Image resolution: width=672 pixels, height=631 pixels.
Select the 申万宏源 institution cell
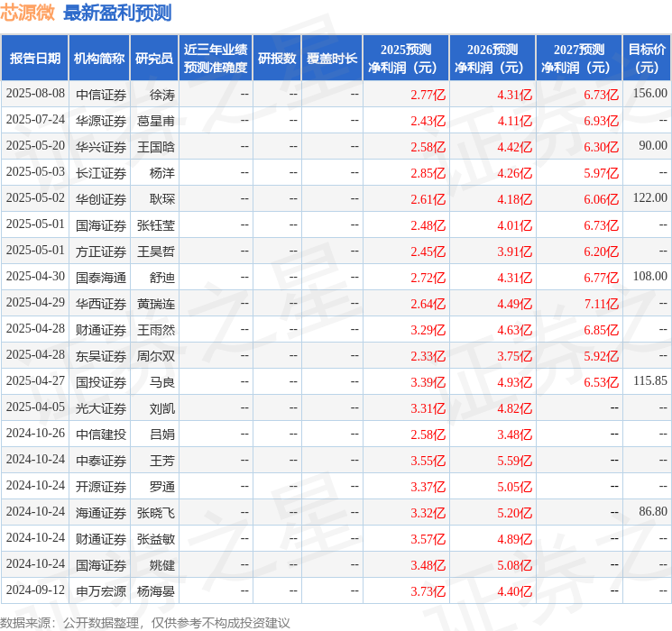[101, 591]
